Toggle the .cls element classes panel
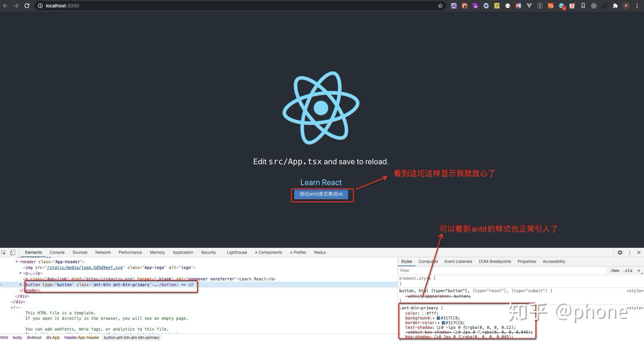This screenshot has height=341, width=644. point(628,271)
